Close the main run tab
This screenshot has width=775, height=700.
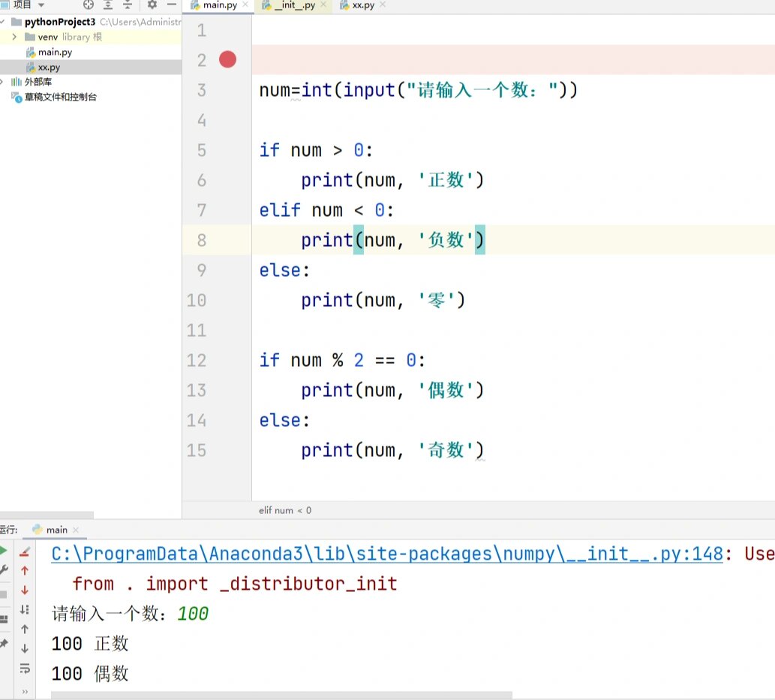point(76,530)
